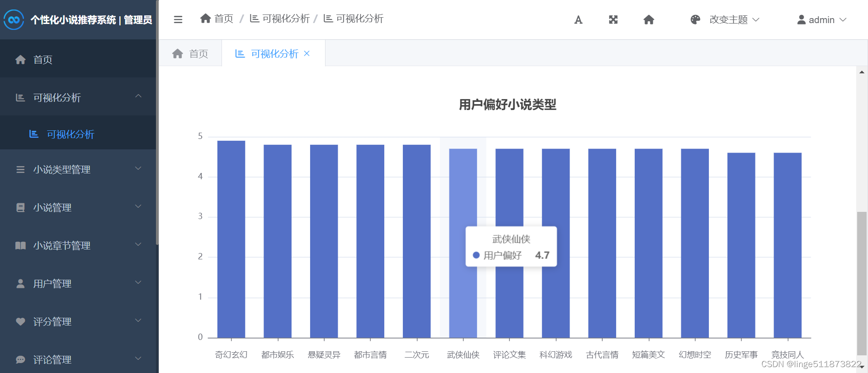Screen dimensions: 868x373
Task: Select the 可视化分析 submenu item
Action: (78, 134)
